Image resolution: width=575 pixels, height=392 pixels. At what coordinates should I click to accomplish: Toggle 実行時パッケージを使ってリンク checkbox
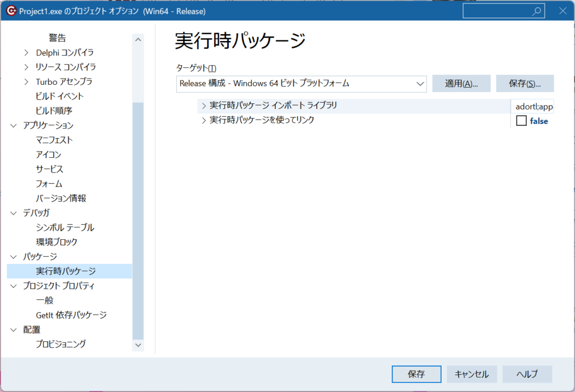[521, 121]
